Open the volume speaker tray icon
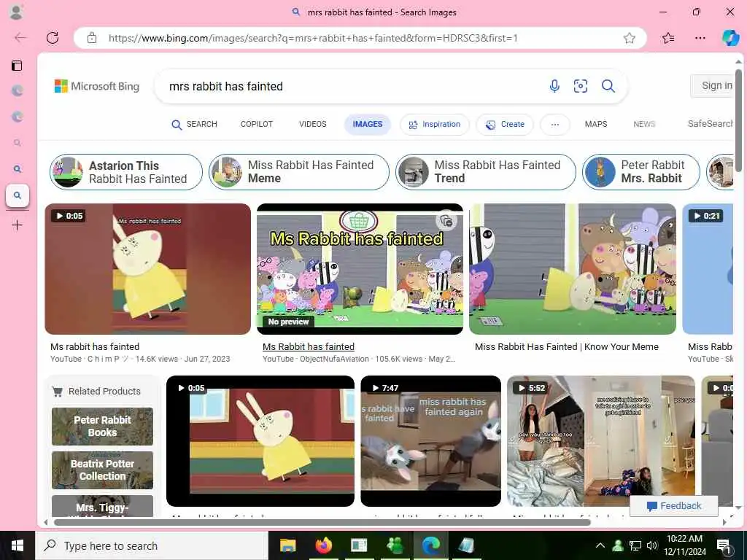The height and width of the screenshot is (560, 747). pos(651,545)
